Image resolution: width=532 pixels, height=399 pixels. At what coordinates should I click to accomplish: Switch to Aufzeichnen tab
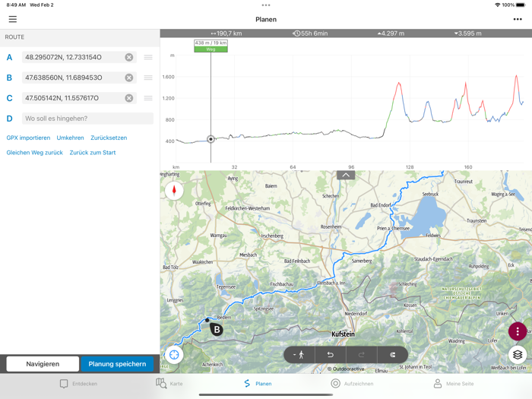click(x=352, y=384)
